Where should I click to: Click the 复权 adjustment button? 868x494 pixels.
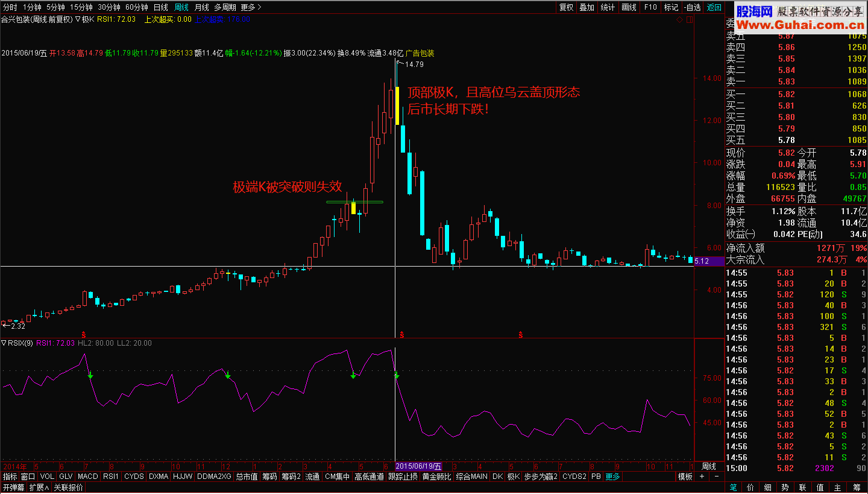(566, 7)
